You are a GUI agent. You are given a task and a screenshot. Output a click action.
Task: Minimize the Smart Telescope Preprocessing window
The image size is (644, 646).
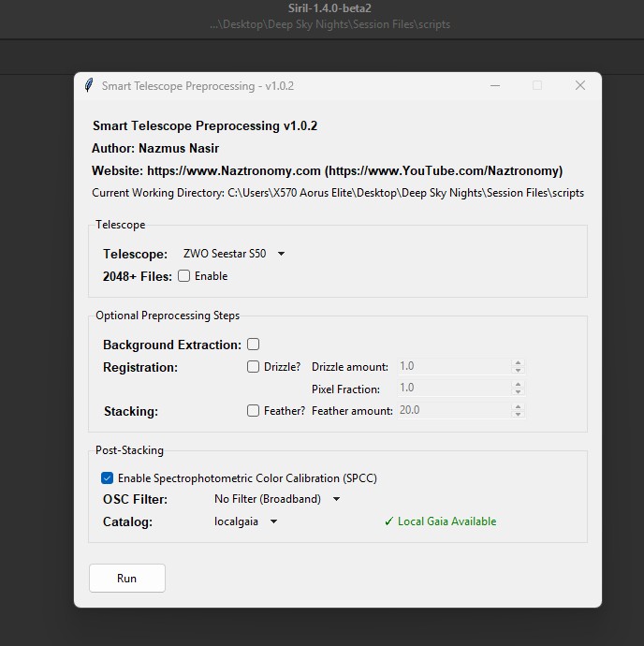tap(495, 86)
